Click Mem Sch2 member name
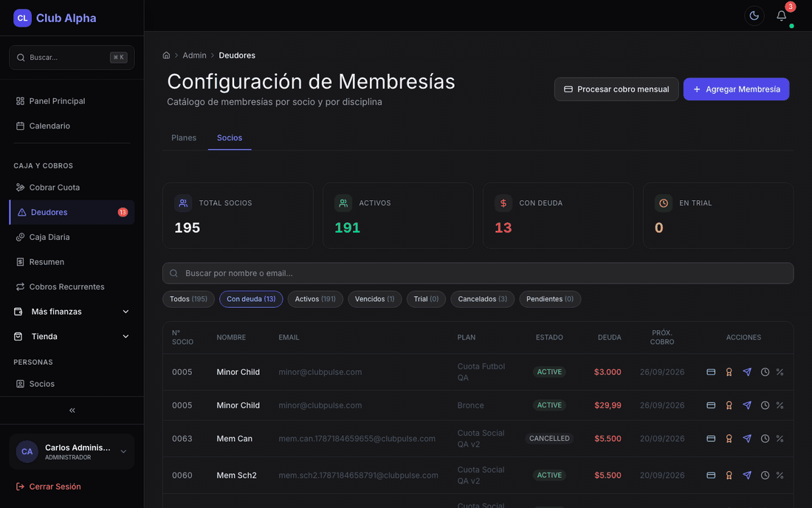This screenshot has width=812, height=508. [x=237, y=475]
